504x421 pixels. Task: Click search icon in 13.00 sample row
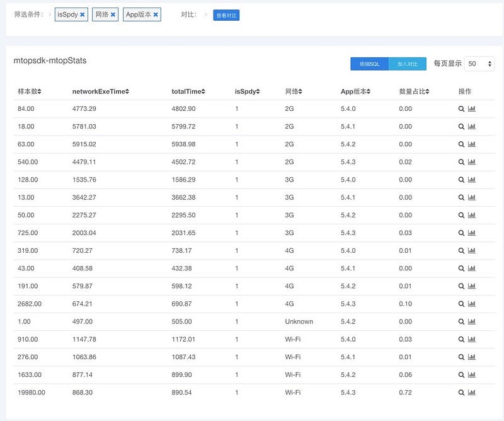pyautogui.click(x=461, y=197)
